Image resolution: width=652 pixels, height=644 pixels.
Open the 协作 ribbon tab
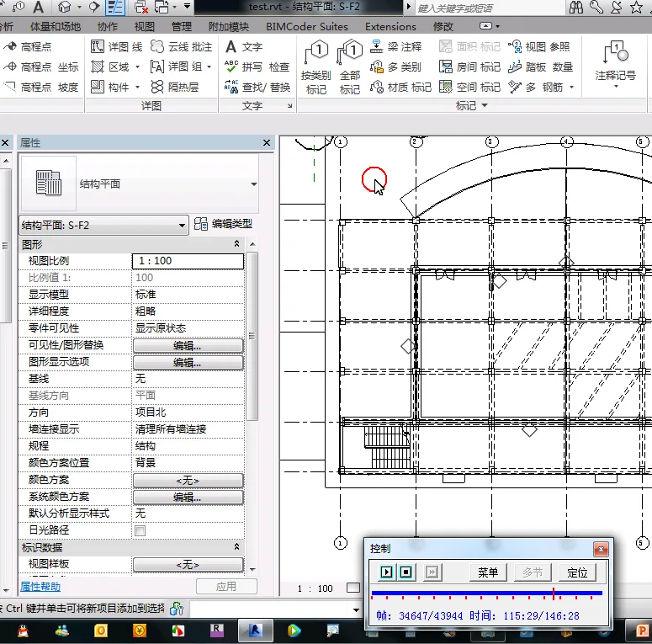(x=108, y=27)
